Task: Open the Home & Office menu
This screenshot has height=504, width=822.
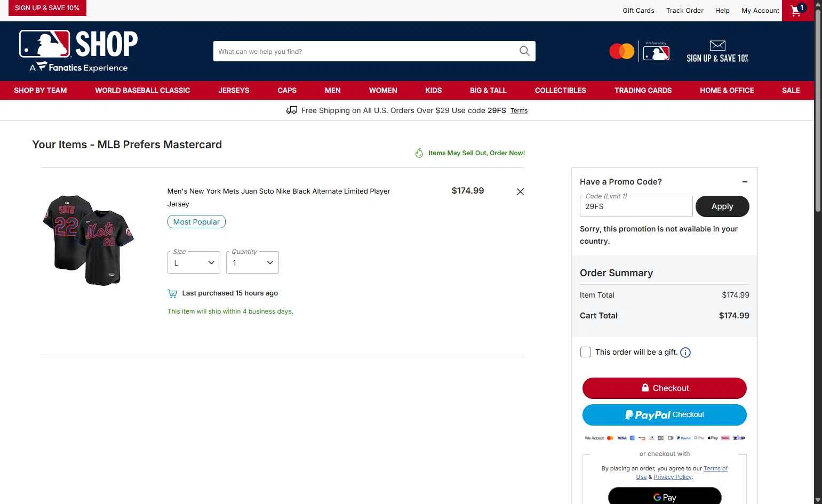Action: coord(727,90)
